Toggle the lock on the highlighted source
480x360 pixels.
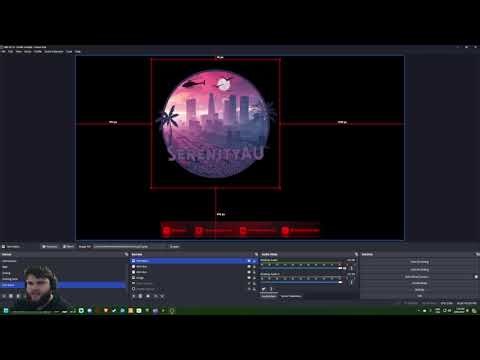[254, 261]
